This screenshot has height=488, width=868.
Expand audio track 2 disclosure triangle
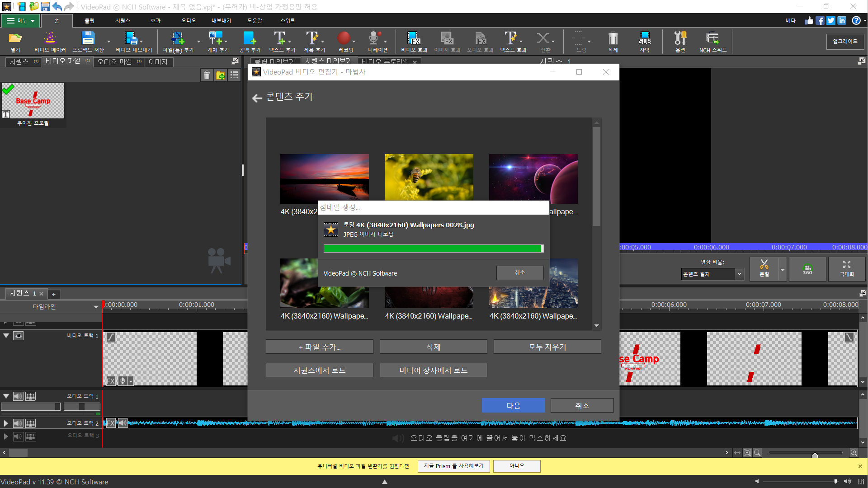tap(6, 423)
